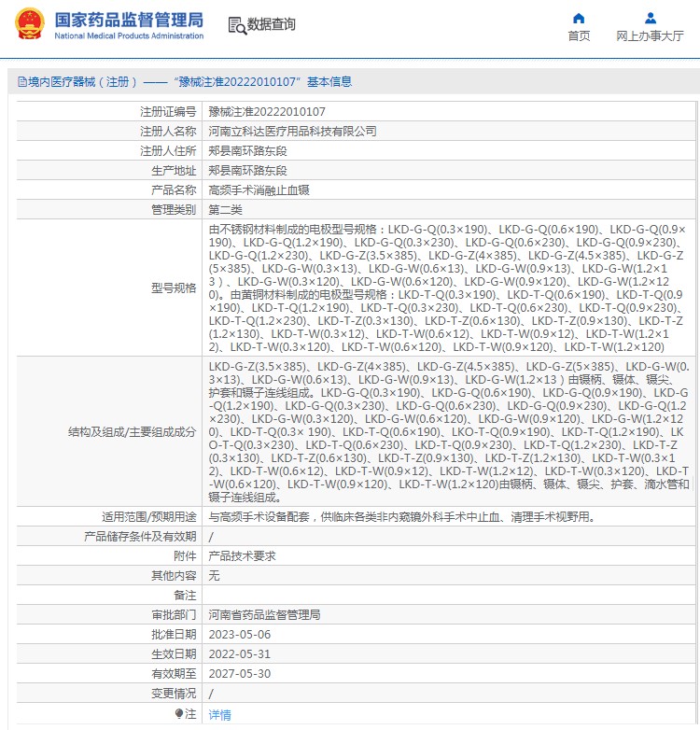Open the 首页 navigation link
The width and height of the screenshot is (700, 730).
point(579,35)
